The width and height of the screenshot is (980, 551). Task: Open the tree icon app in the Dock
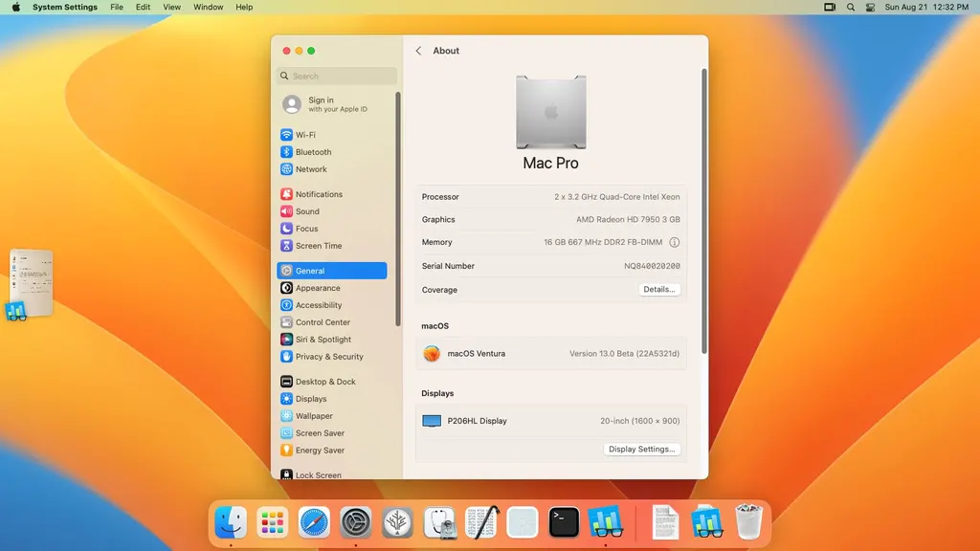pos(397,522)
